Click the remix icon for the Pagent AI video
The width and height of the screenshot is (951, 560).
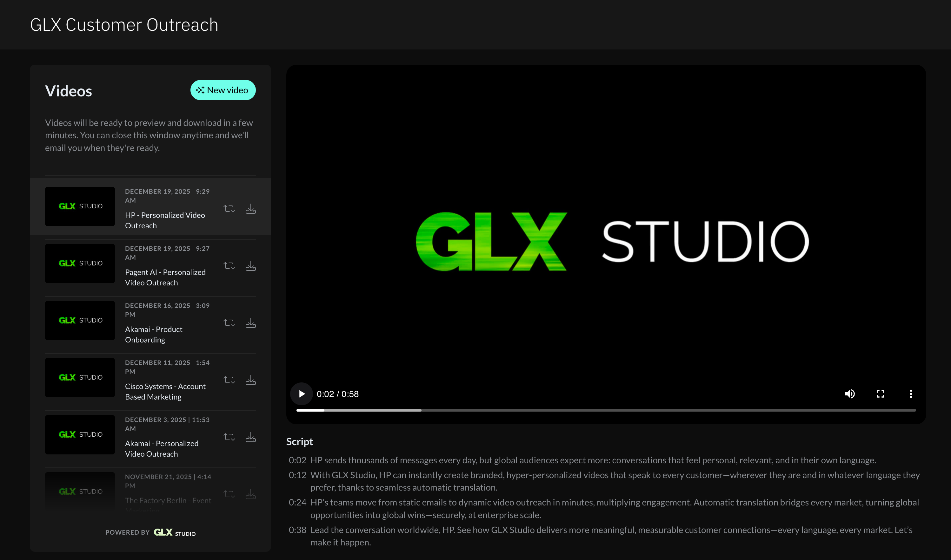tap(229, 266)
